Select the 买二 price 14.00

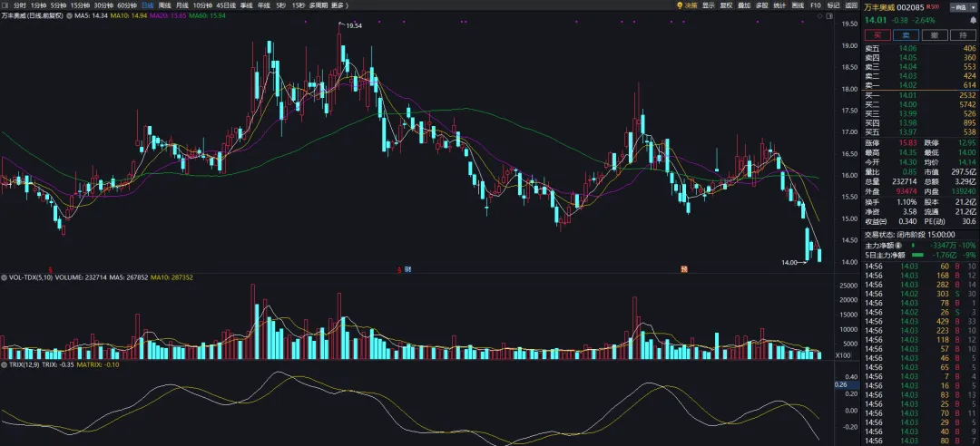[907, 104]
